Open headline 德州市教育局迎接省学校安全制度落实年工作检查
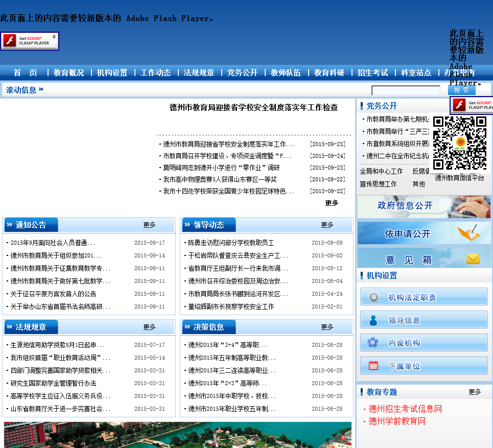This screenshot has height=448, width=493. click(x=254, y=107)
